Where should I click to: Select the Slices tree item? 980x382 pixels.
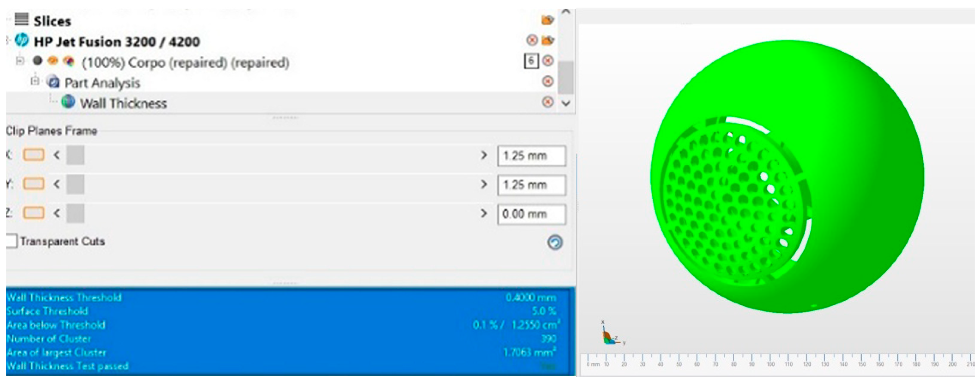pyautogui.click(x=52, y=21)
